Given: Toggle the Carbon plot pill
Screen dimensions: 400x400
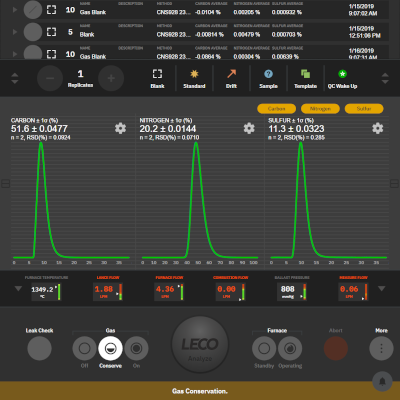Looking at the screenshot, I should coord(277,109).
